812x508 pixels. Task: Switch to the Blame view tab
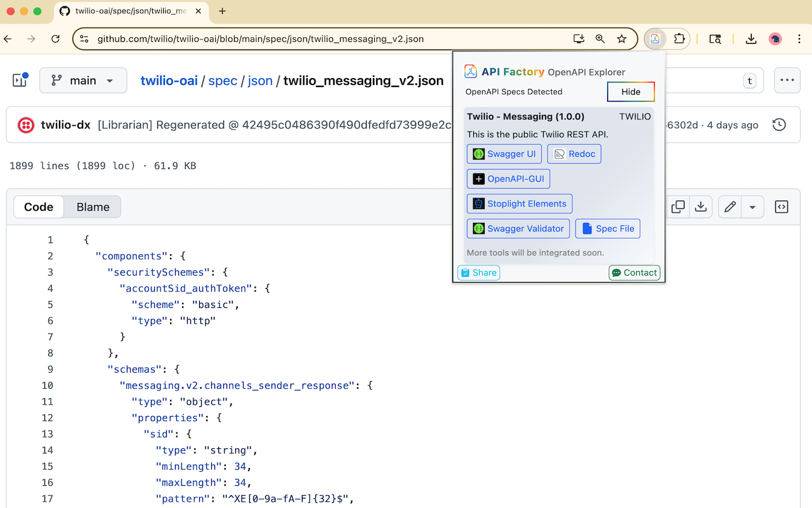(93, 207)
